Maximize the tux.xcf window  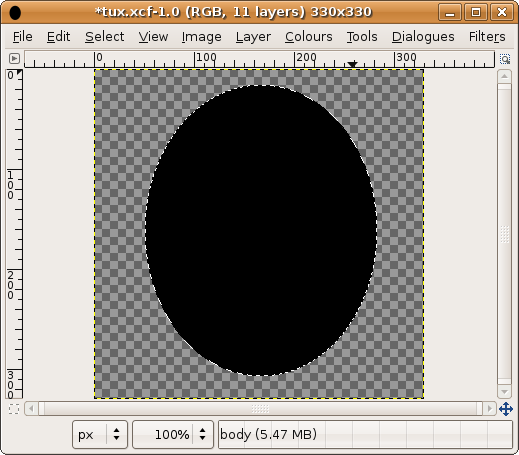click(x=476, y=12)
